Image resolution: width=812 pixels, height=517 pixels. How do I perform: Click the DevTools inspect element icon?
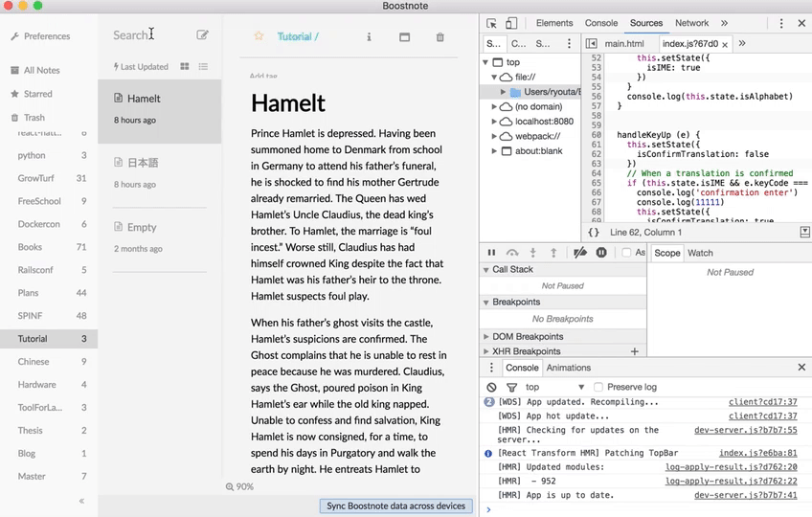click(x=491, y=23)
